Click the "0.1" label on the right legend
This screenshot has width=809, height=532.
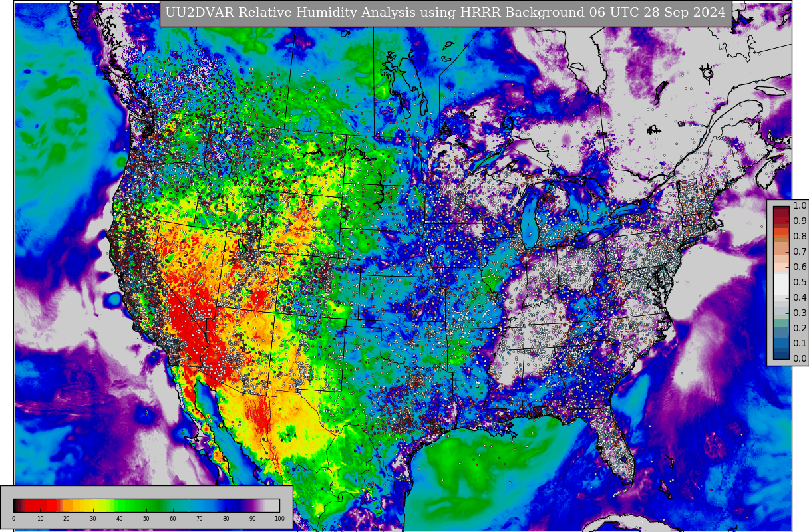(800, 343)
